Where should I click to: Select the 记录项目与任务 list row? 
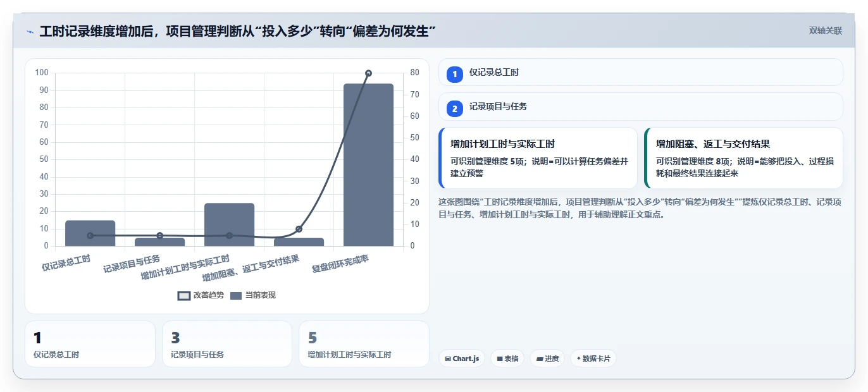point(641,106)
